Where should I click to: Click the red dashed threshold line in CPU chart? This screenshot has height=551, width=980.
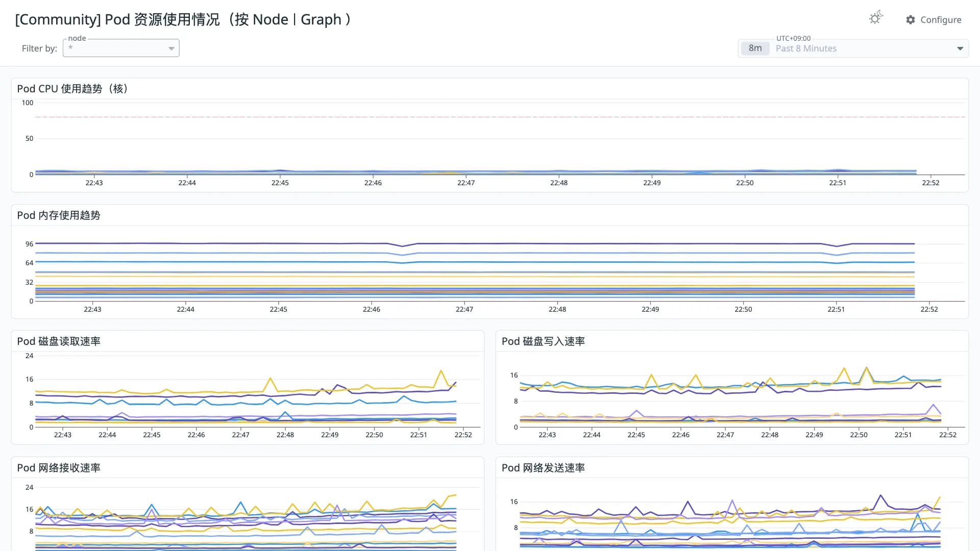tap(500, 117)
